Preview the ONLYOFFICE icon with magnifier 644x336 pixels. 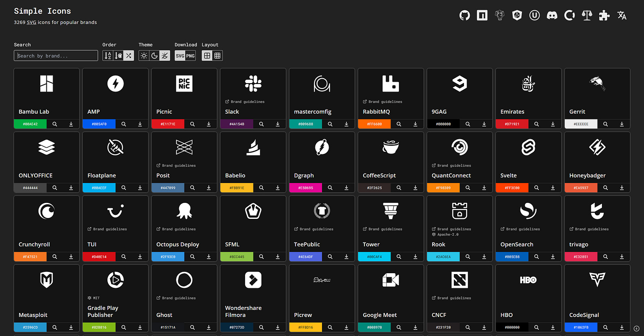pos(55,188)
